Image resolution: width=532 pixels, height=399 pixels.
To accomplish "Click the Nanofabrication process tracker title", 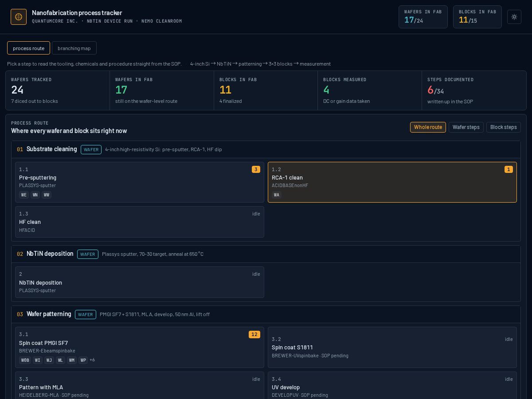I will (77, 13).
